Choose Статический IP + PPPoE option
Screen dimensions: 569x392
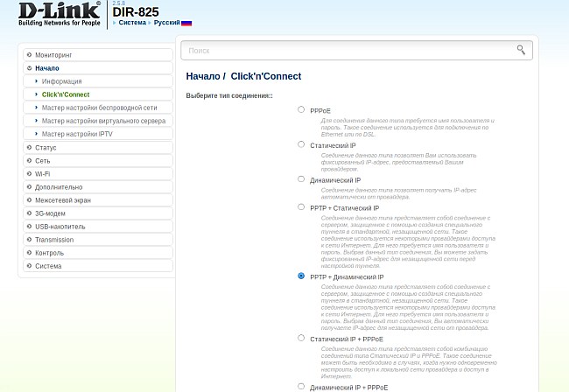301,338
